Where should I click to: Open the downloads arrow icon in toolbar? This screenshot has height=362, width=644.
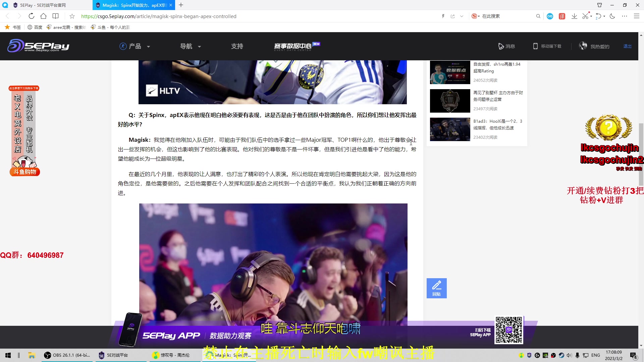coord(574,16)
